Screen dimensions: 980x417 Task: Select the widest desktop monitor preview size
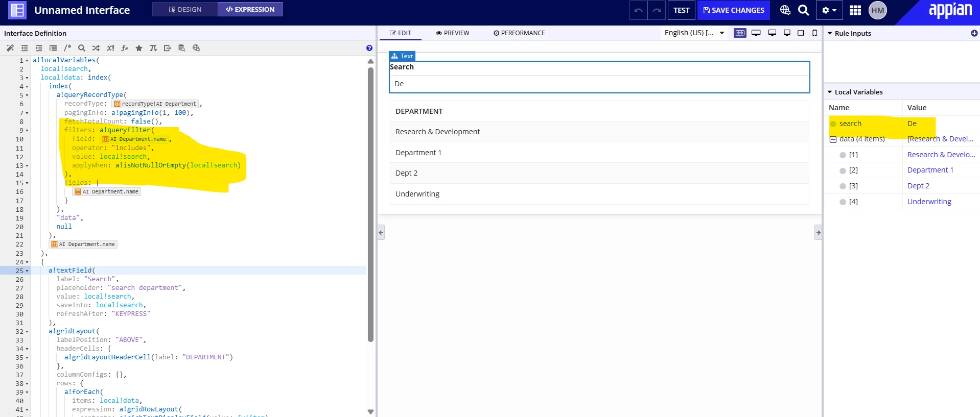pos(756,33)
